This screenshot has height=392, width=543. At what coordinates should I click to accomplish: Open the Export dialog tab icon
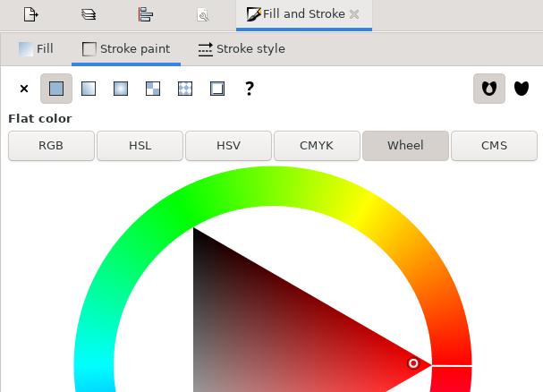pos(31,14)
